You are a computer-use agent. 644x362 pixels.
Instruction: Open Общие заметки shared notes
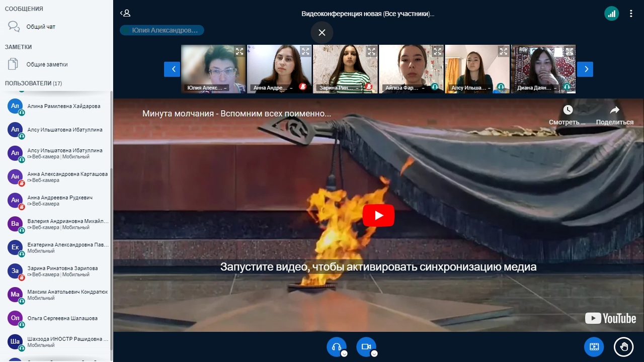pyautogui.click(x=47, y=64)
